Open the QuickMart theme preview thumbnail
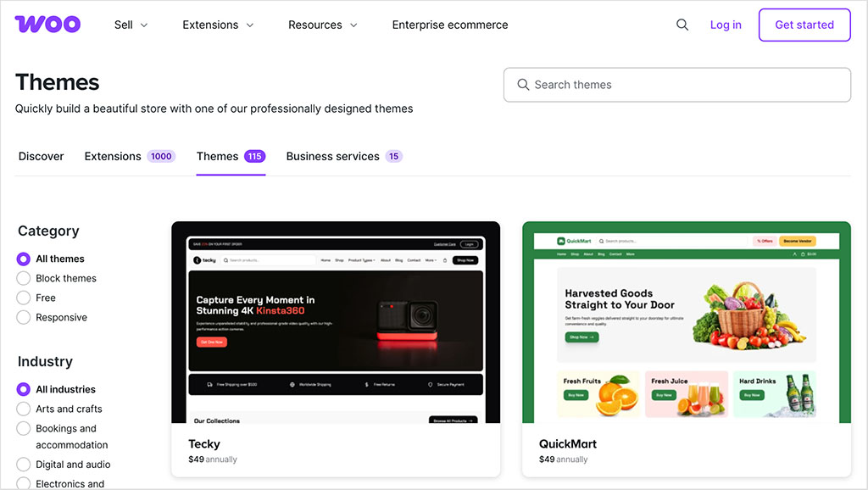The height and width of the screenshot is (490, 868). [x=687, y=322]
